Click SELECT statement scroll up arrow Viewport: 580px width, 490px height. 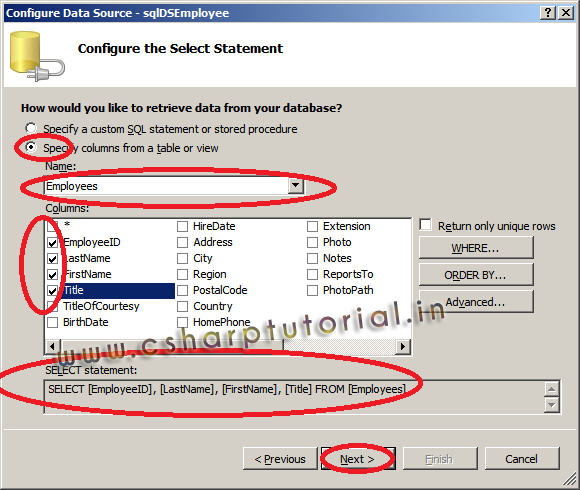(x=551, y=389)
